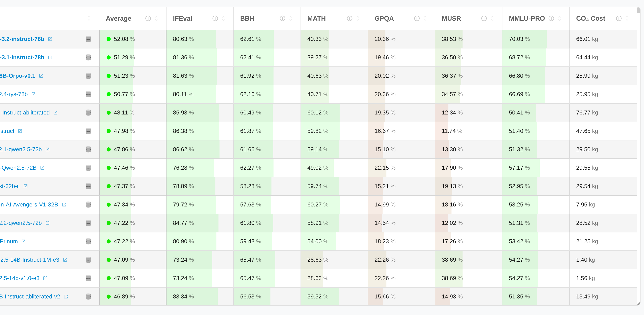Sort by MMLU-PRO using its sort arrows
Screen dimensions: 644x315
pos(560,18)
